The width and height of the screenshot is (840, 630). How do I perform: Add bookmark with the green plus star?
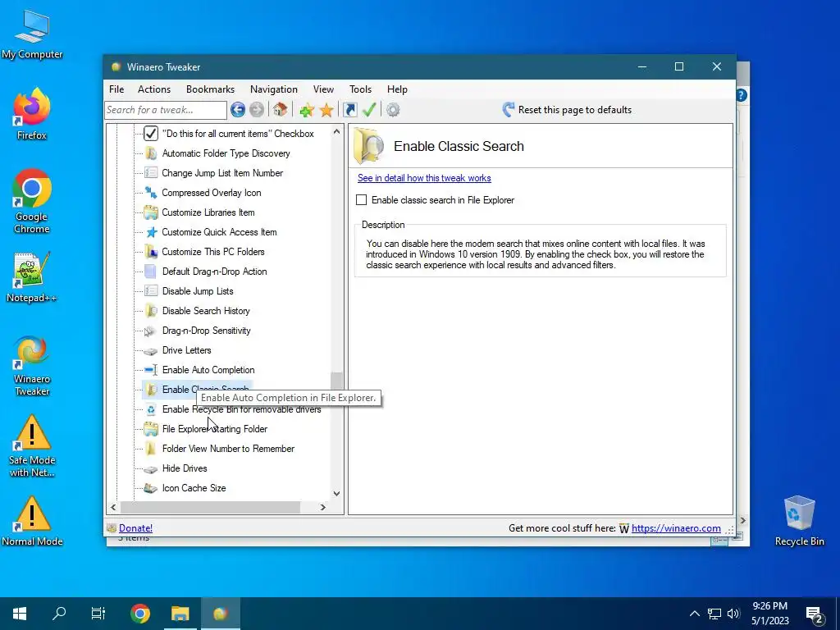(x=307, y=111)
